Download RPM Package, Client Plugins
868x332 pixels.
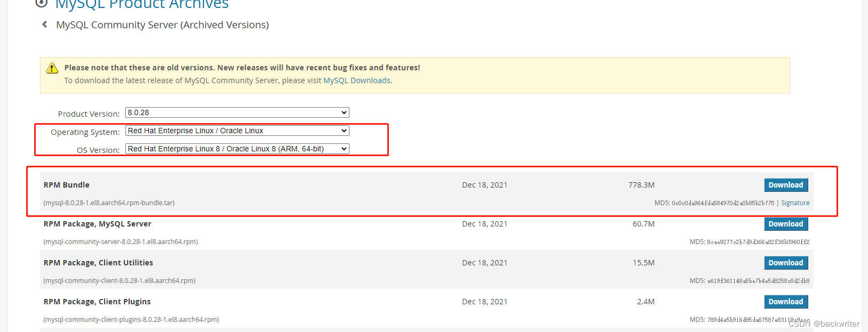[x=786, y=302]
